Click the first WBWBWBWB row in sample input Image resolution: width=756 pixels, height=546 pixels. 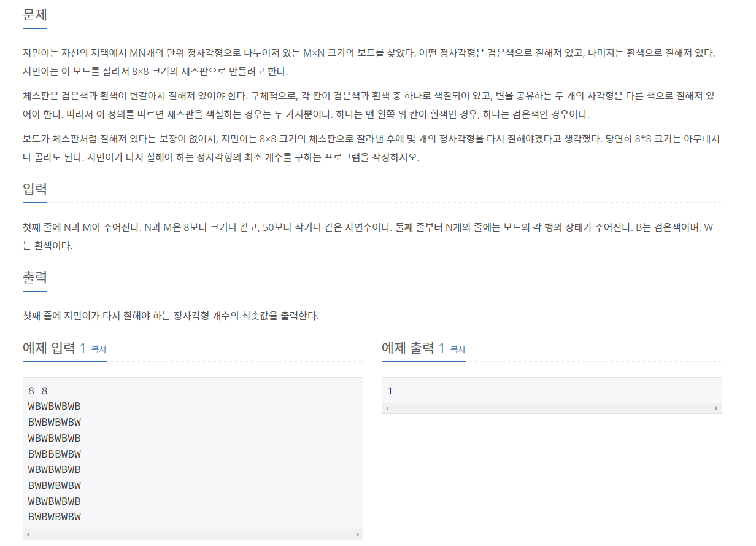(x=55, y=407)
